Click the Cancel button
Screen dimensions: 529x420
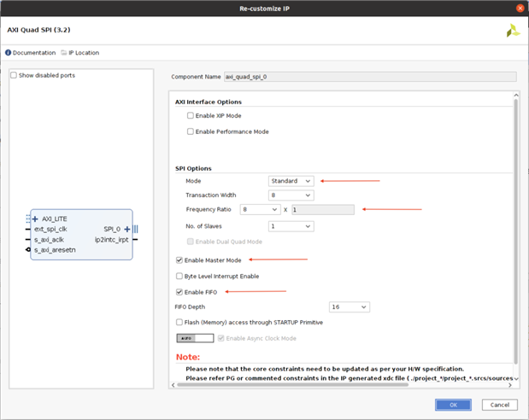point(499,405)
